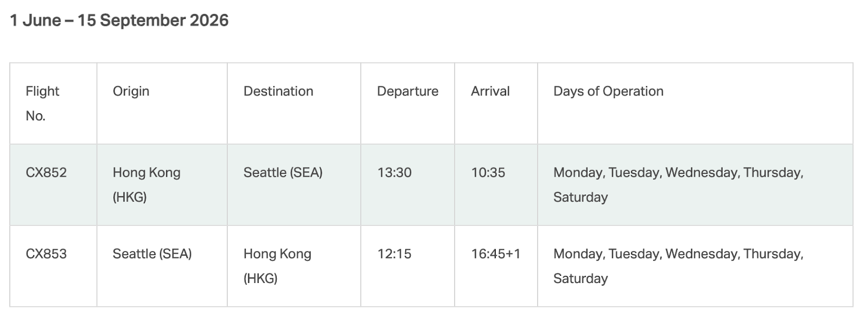Click the Days of Operation header
The image size is (868, 317).
tap(695, 103)
